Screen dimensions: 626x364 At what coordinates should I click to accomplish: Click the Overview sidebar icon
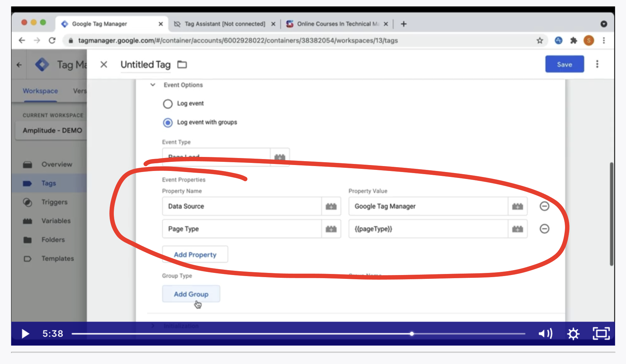click(27, 165)
